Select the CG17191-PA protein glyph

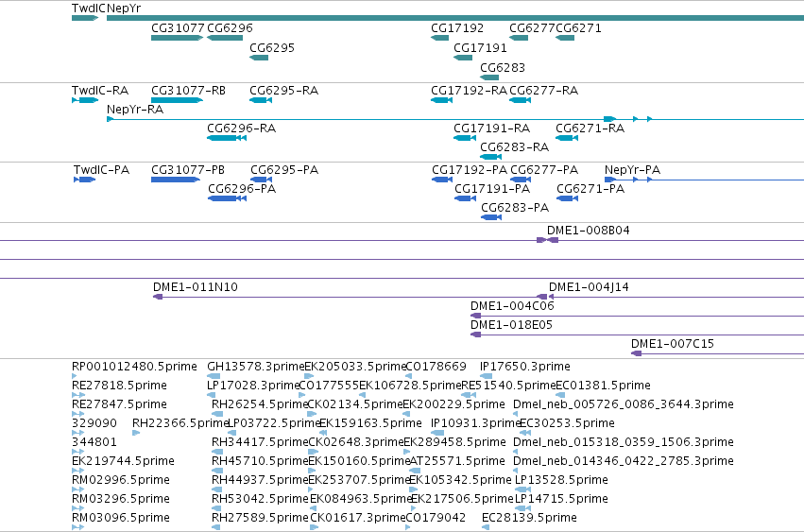[466, 198]
